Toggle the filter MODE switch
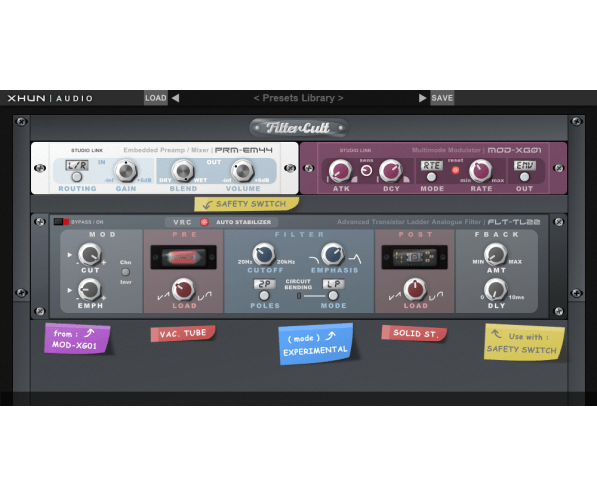The image size is (597, 497). tap(333, 296)
